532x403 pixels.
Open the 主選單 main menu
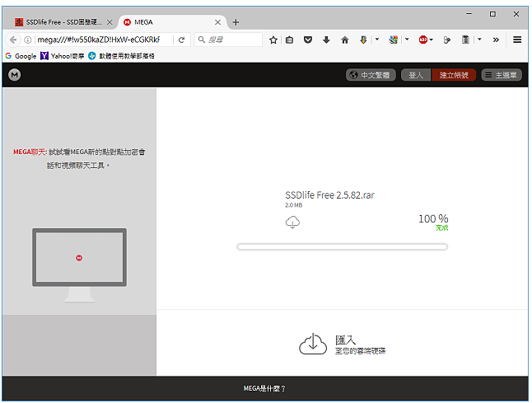(x=502, y=75)
